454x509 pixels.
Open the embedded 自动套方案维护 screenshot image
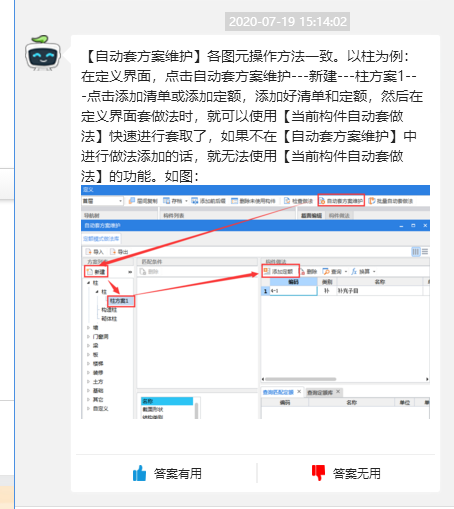pyautogui.click(x=255, y=302)
